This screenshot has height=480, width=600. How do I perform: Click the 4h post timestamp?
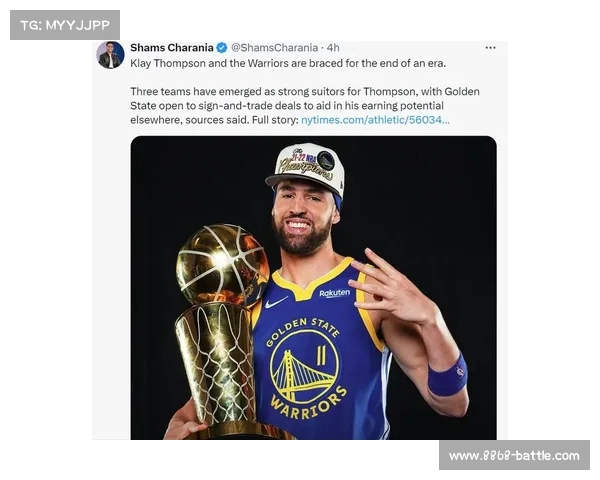333,47
